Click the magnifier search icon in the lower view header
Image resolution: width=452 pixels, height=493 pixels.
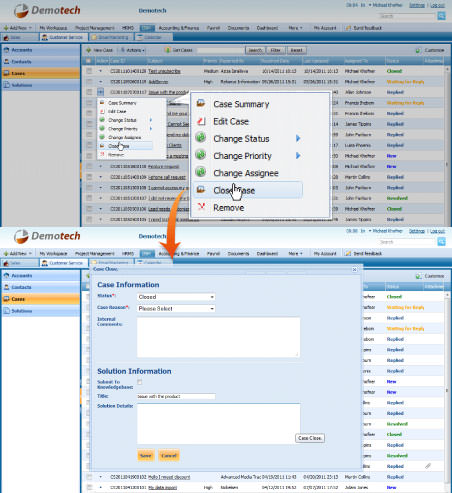point(441,242)
